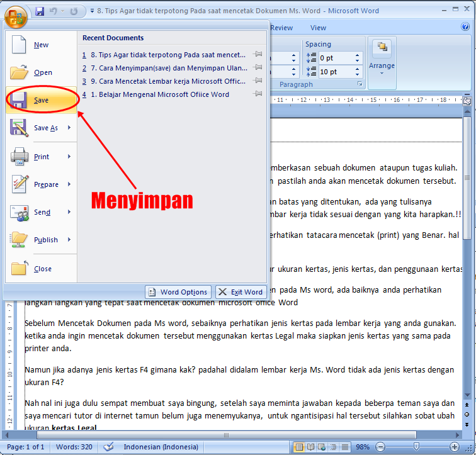Choose Save As from the Office menu

[41, 128]
